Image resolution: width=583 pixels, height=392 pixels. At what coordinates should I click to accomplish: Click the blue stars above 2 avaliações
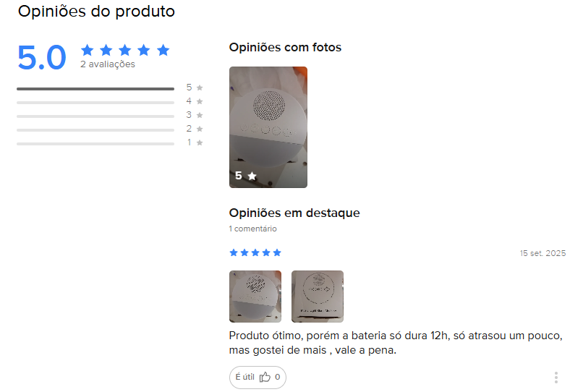click(x=125, y=50)
